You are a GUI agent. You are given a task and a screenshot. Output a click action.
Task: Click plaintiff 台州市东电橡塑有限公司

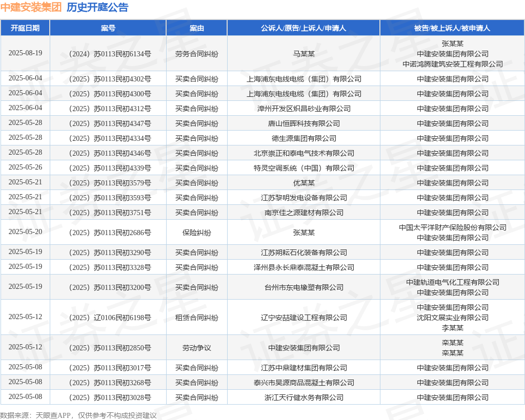pos(304,287)
